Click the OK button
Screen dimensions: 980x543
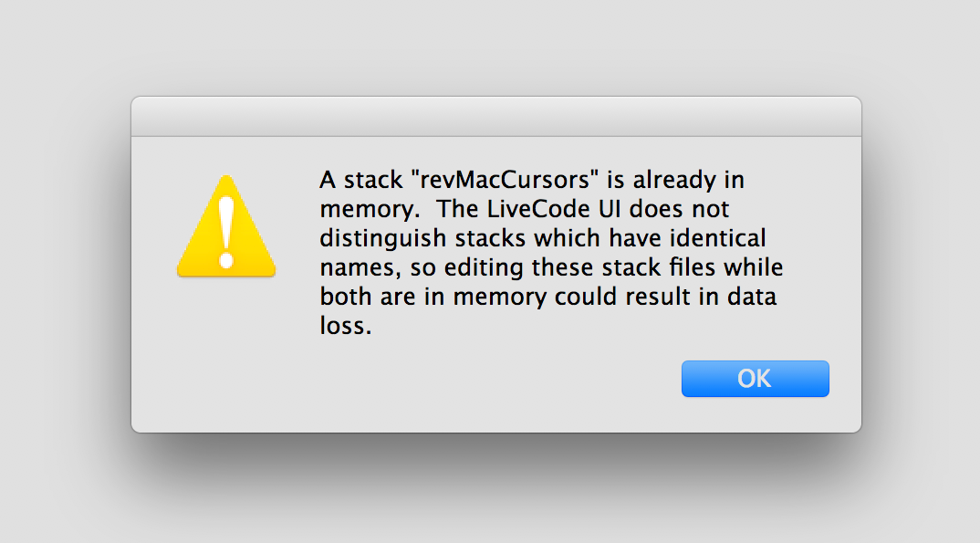pos(755,379)
